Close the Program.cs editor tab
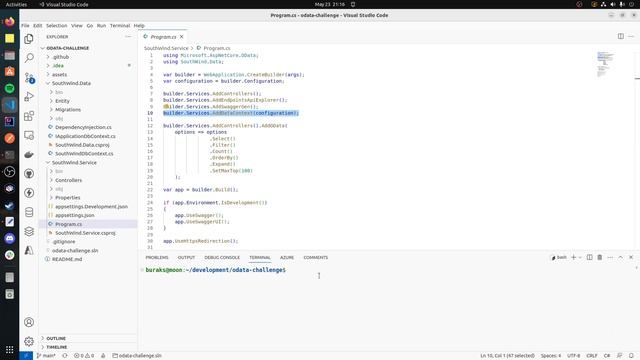Screen dimensions: 640x360 click(x=182, y=37)
